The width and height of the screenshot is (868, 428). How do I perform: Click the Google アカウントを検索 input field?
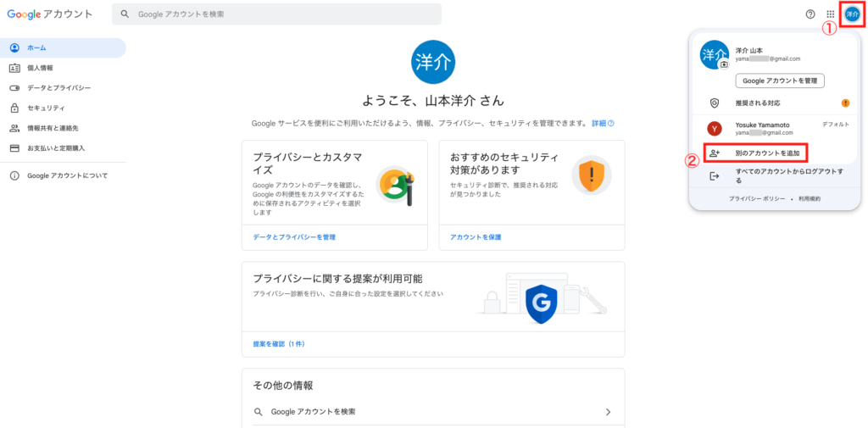click(x=277, y=14)
